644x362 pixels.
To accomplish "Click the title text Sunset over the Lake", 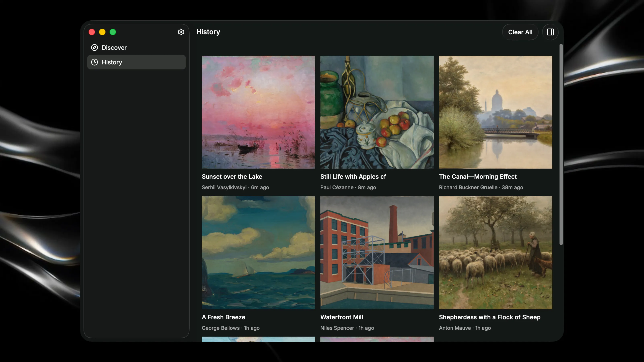I will coord(232,177).
